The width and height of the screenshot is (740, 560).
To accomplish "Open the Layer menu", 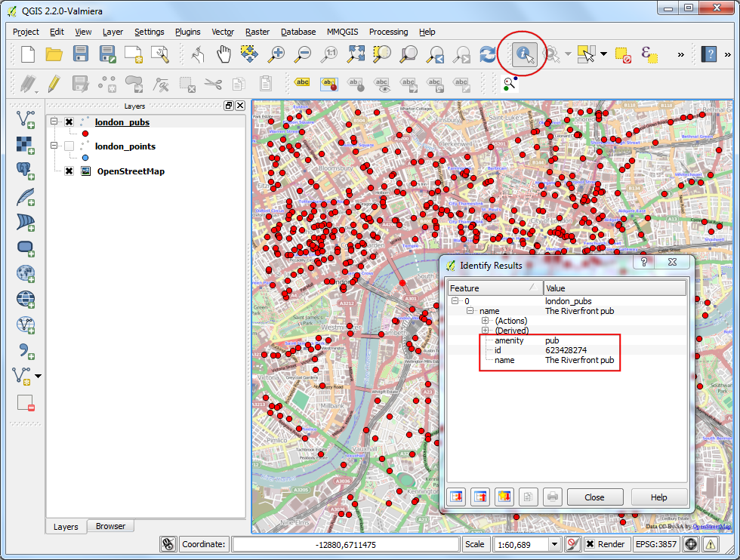I will [113, 32].
